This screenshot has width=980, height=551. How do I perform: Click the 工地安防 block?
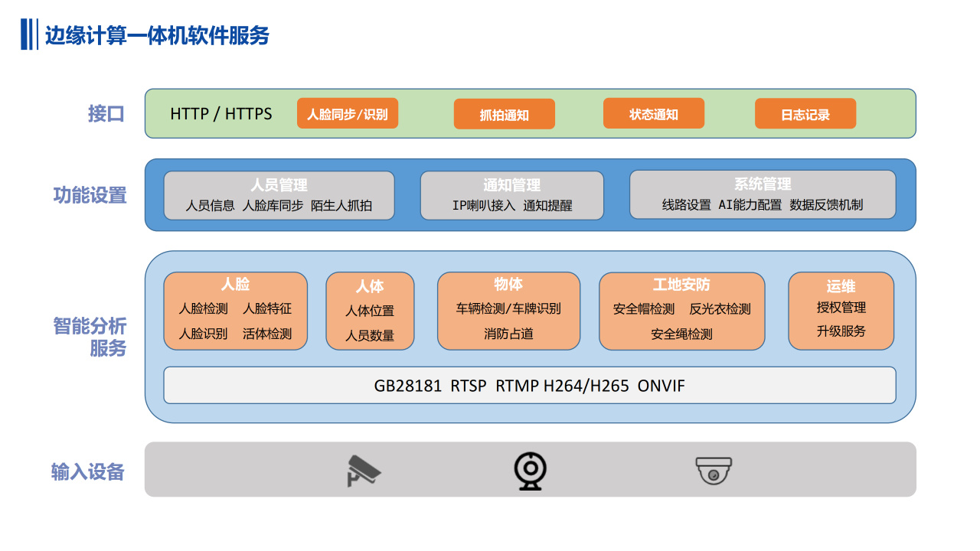click(681, 311)
